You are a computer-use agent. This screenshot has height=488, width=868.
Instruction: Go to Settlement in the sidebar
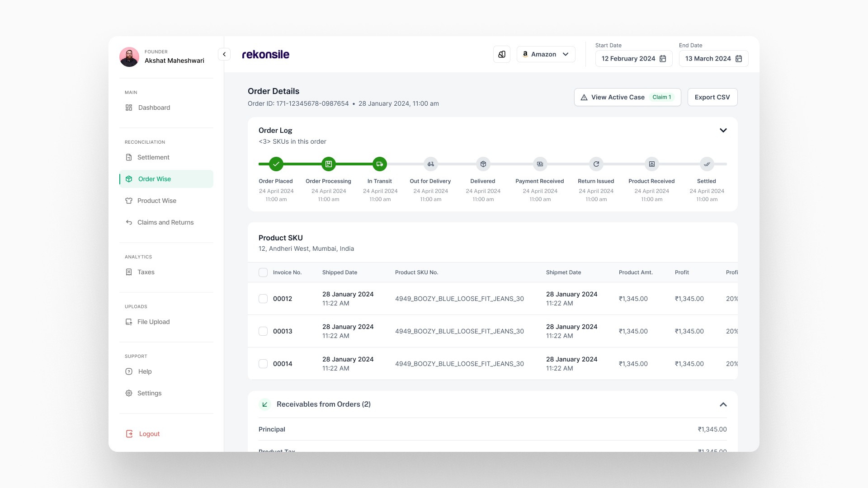[153, 157]
